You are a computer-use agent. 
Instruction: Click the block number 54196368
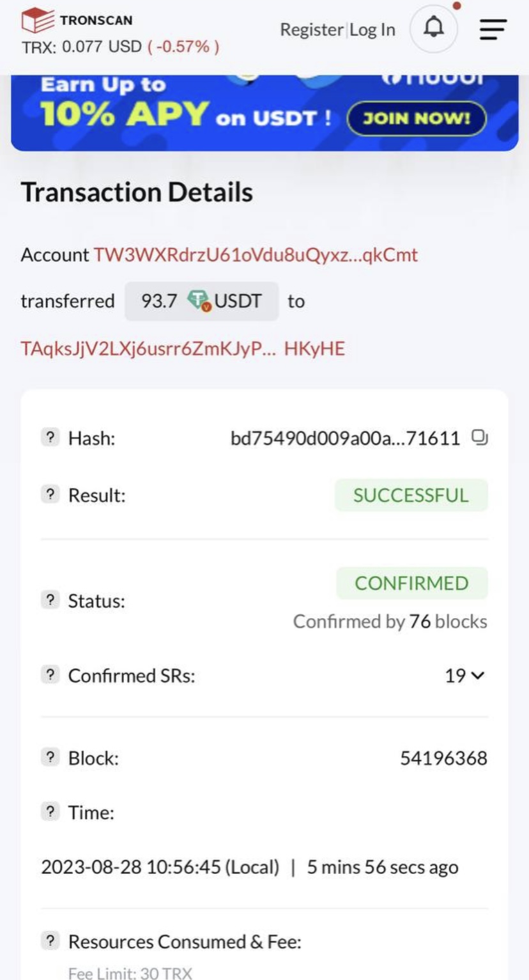(443, 758)
